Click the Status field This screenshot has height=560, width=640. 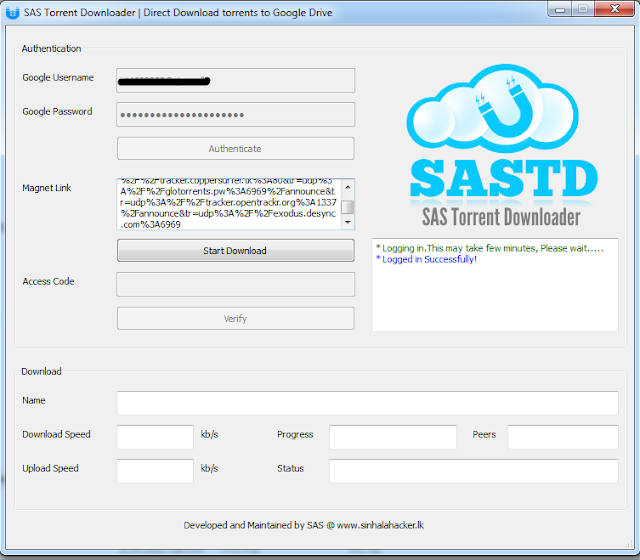coord(473,471)
